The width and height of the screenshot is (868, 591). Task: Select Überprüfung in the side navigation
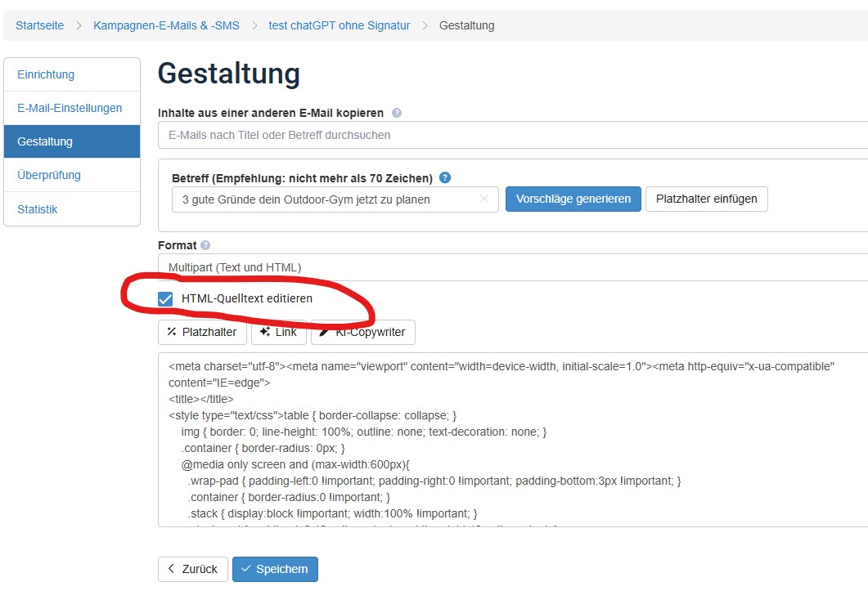point(49,175)
